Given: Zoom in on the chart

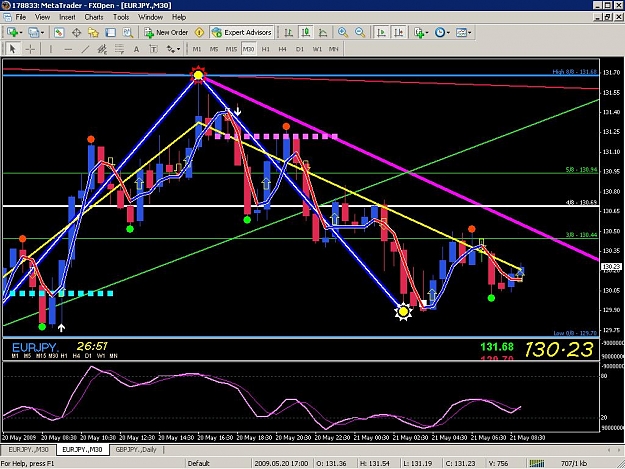Looking at the screenshot, I should 342,32.
